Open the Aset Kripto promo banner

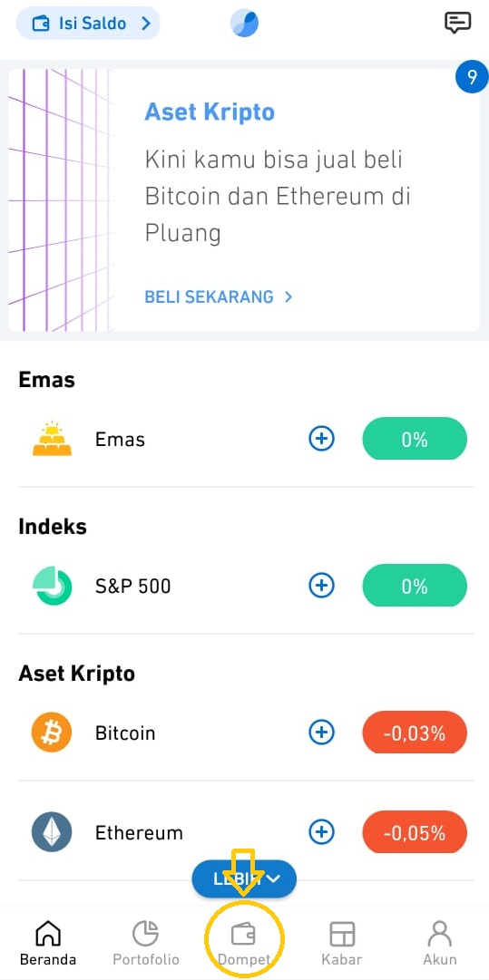pyautogui.click(x=244, y=200)
